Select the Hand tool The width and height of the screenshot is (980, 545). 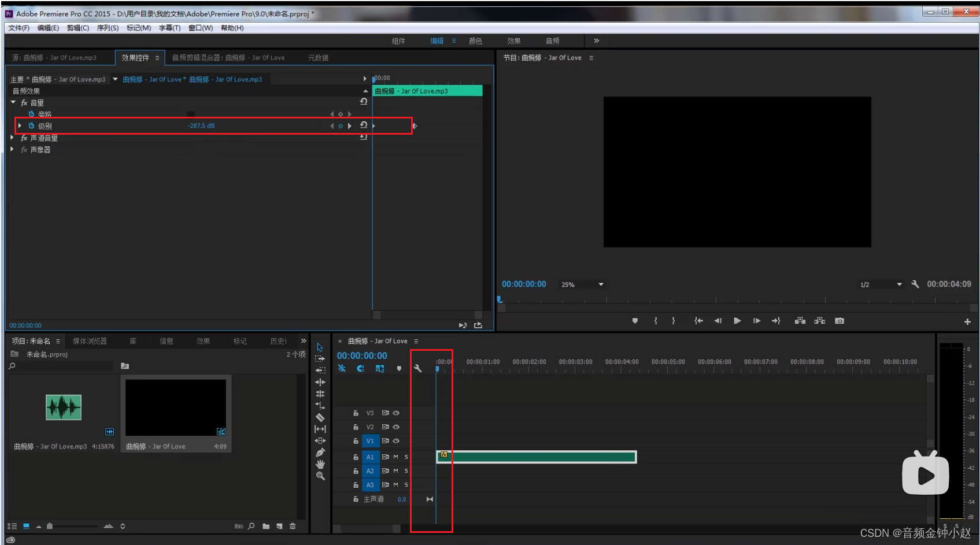[x=320, y=464]
